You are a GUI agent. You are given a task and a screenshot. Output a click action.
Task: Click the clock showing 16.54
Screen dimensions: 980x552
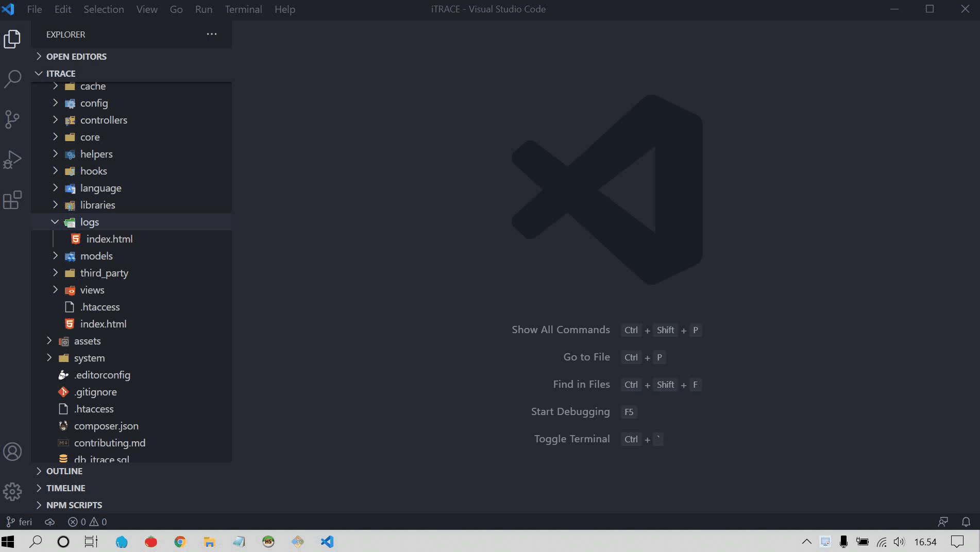coord(925,542)
